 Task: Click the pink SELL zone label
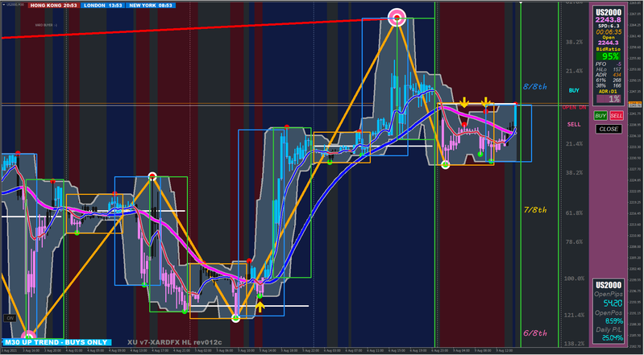[574, 124]
